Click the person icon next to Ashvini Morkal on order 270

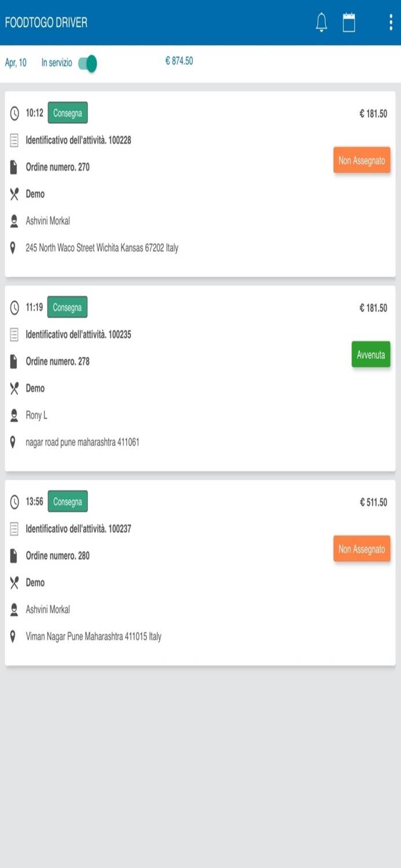coord(15,220)
